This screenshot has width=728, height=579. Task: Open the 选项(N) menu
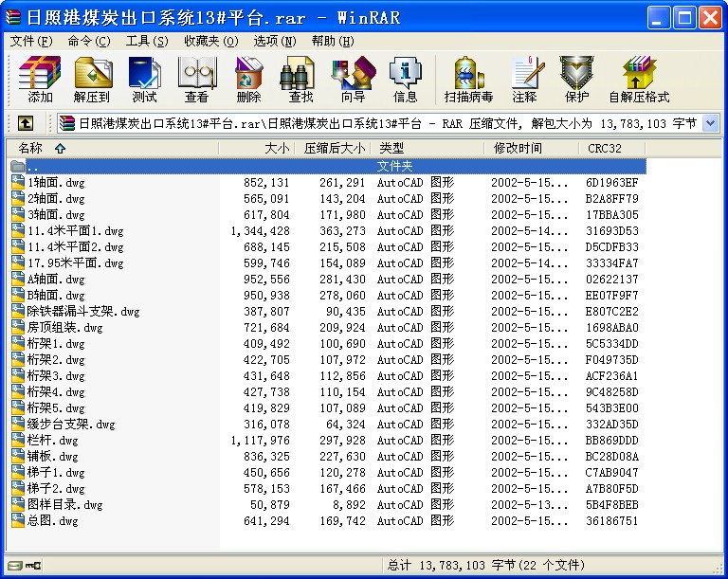pos(274,42)
